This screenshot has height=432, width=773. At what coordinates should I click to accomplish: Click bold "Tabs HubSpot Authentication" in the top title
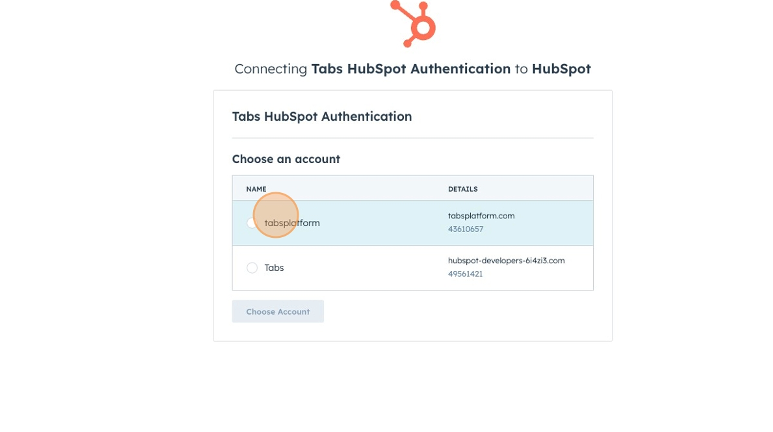(411, 69)
